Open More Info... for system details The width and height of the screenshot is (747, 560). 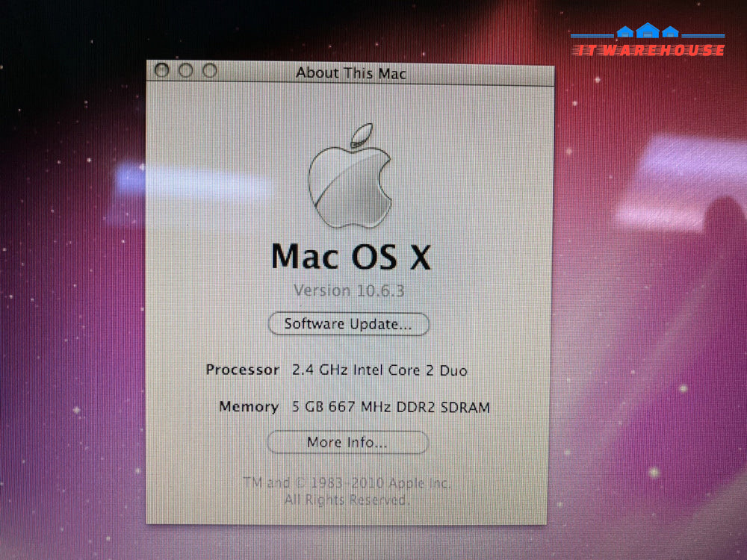pos(347,442)
